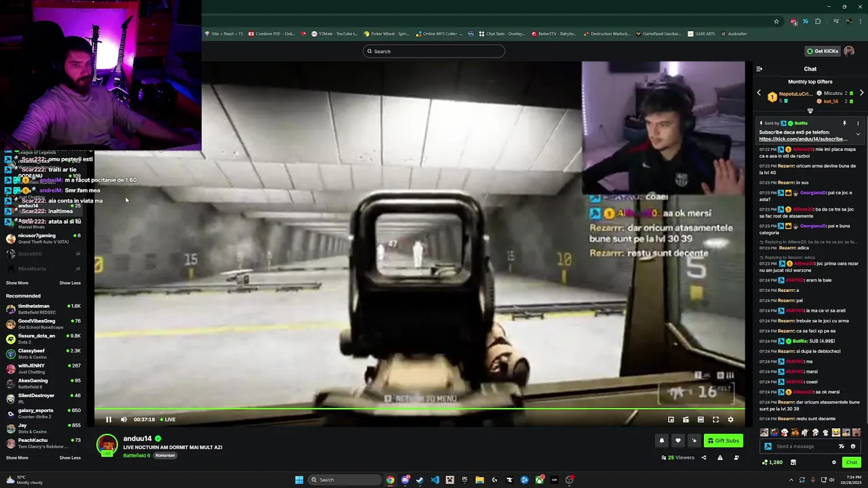Open timthetatman recommended channel

[43, 308]
